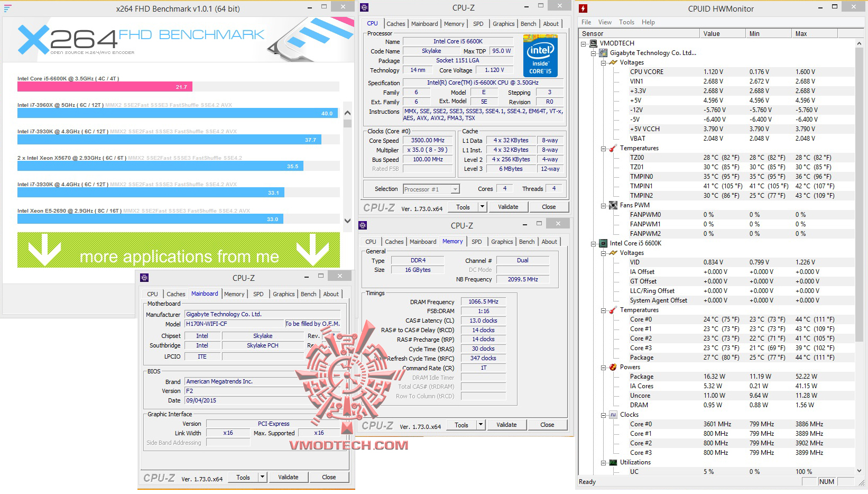868x494 pixels.
Task: Open the Processor #1 selection dropdown
Action: point(455,189)
